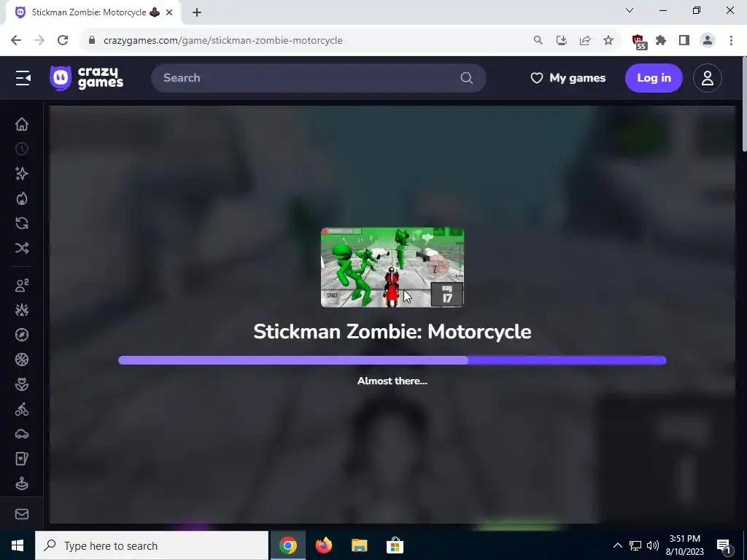Open taskbar clock and date
Image resolution: width=747 pixels, height=560 pixels.
[684, 545]
